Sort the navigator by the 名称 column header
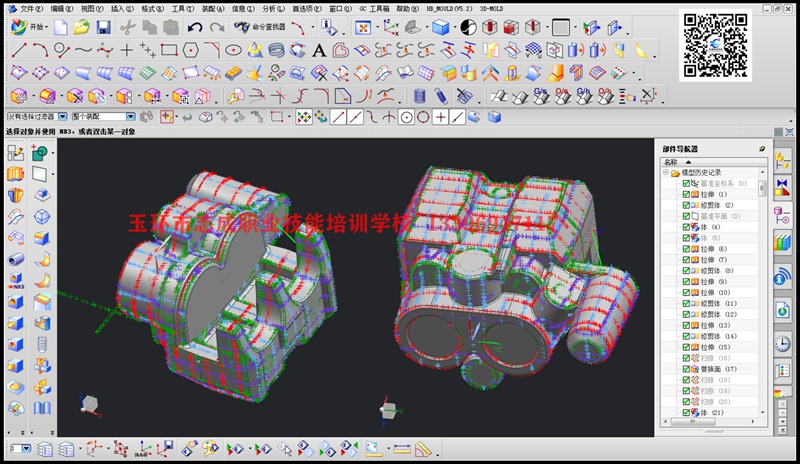This screenshot has width=800, height=464. click(x=670, y=162)
